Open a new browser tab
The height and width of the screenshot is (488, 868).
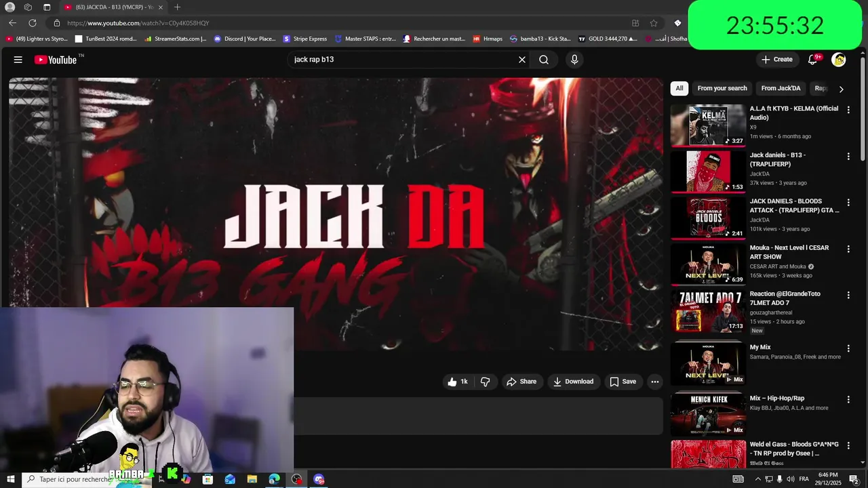177,7
